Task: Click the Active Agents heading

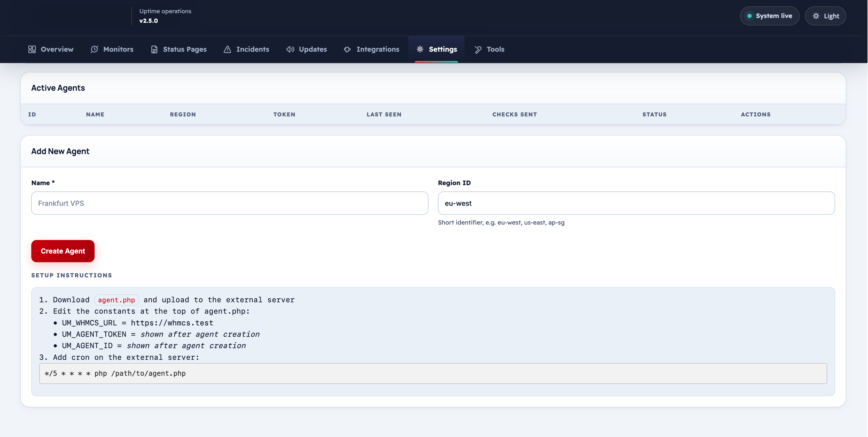Action: 58,88
